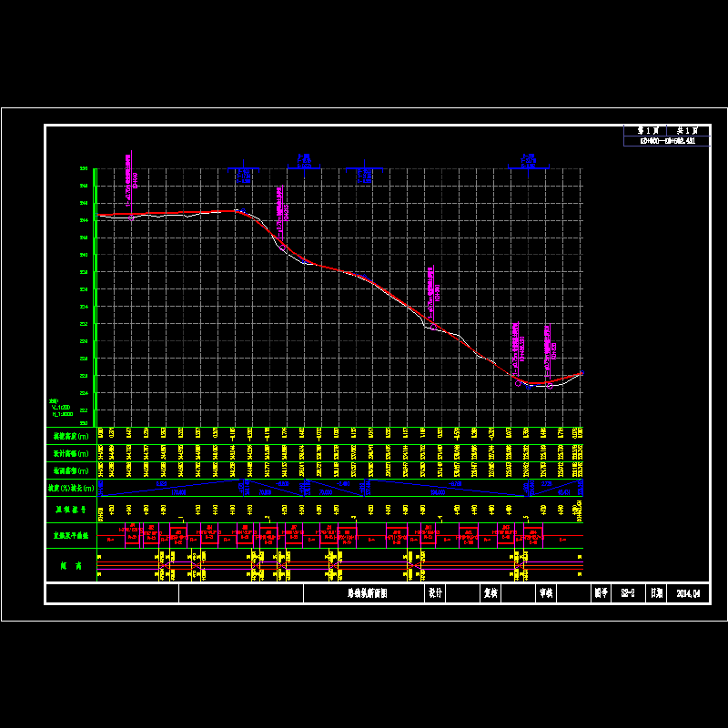Click the 共 1 页 total pages cell
Screen dimensions: 728x728
pos(687,131)
